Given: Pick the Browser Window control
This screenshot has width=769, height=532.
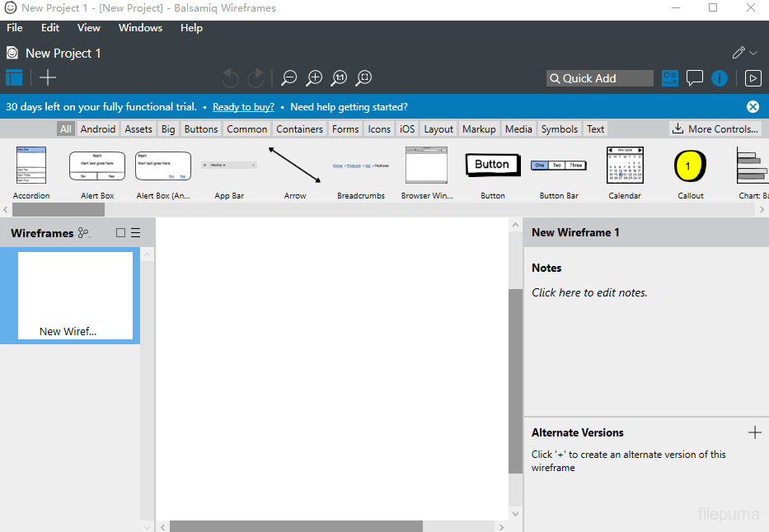Looking at the screenshot, I should (x=427, y=173).
